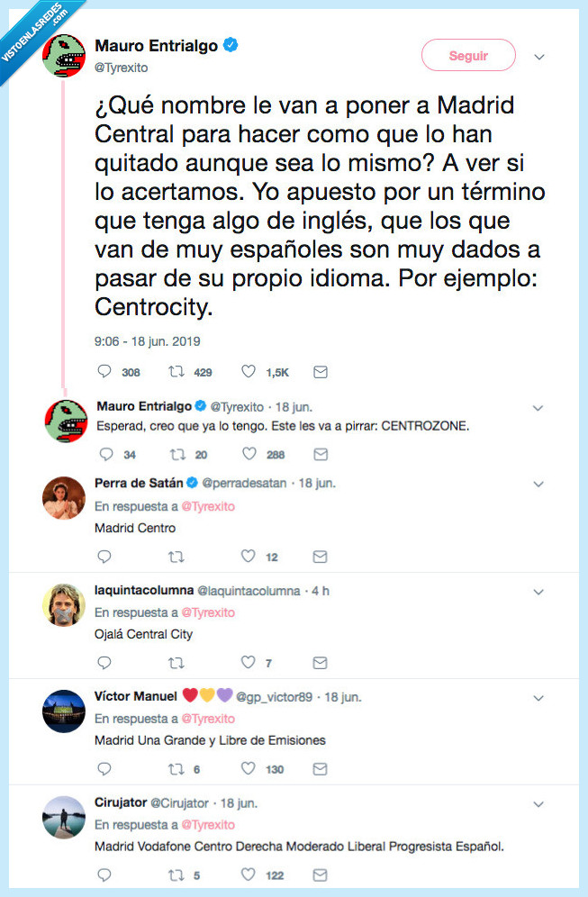Click the verified badge next to Mauro Entrialgo

tap(231, 42)
